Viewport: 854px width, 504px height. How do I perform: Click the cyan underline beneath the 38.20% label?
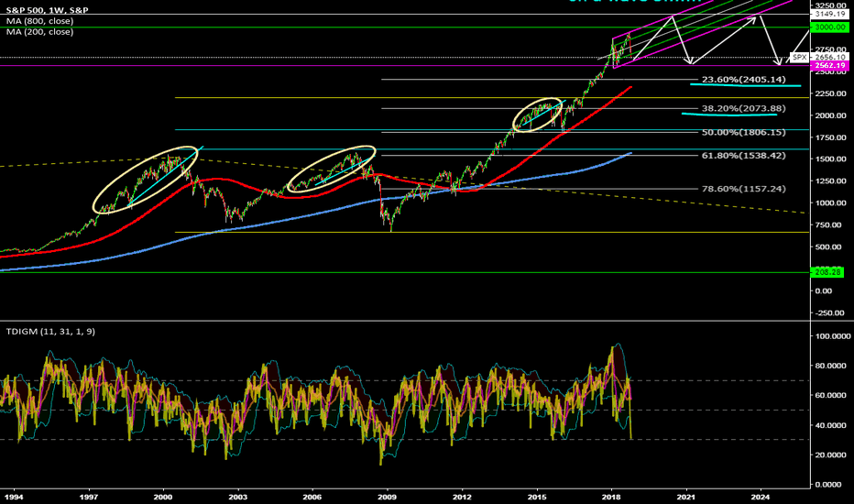coord(729,115)
